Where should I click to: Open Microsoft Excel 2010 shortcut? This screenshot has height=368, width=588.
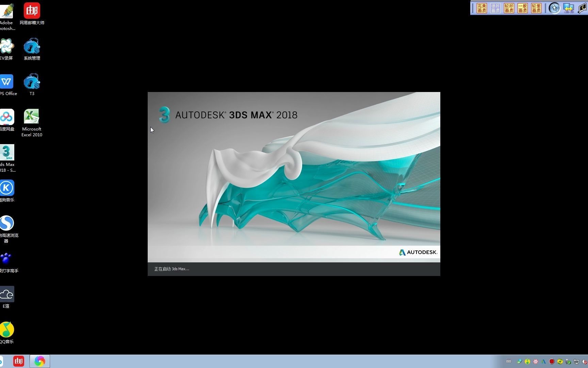32,123
